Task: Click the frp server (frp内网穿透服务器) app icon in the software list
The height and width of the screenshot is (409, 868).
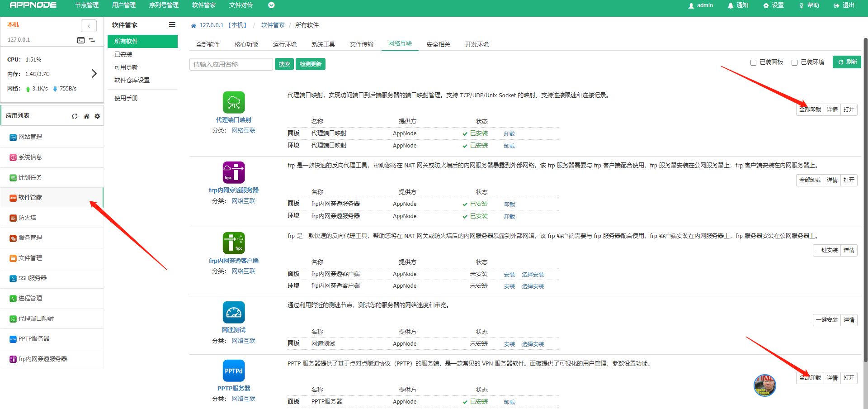Action: coord(234,172)
